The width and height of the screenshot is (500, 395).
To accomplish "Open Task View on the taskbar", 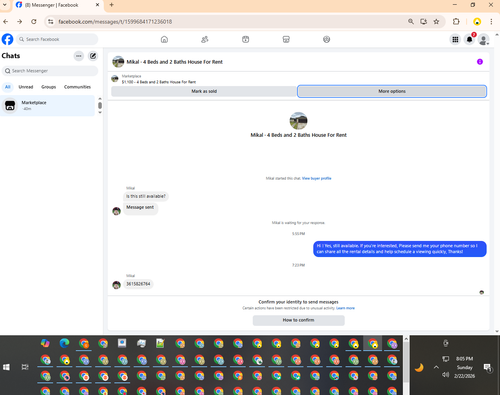I will pos(25,367).
